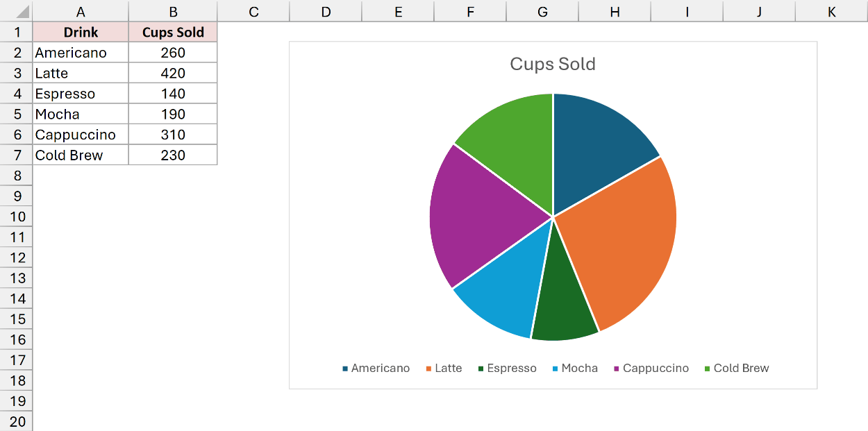The image size is (868, 431).
Task: Select row 20 header
Action: coord(16,421)
